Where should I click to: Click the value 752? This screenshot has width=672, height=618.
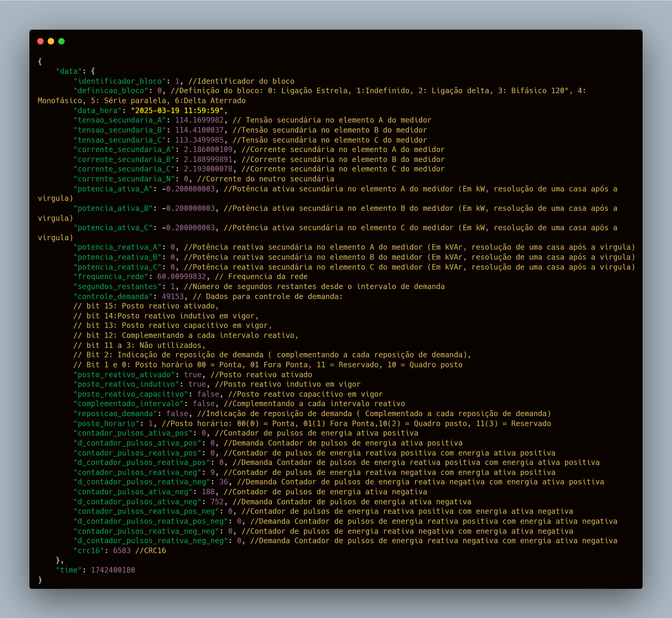pos(217,502)
